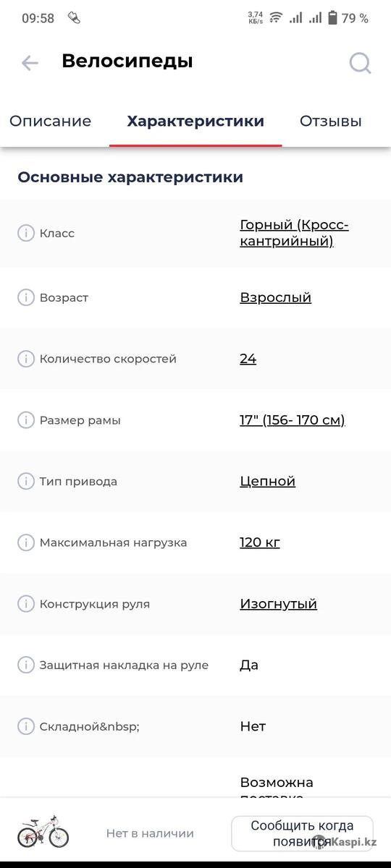Tap info icon beside Тип привода
391x868 pixels.
coord(26,481)
